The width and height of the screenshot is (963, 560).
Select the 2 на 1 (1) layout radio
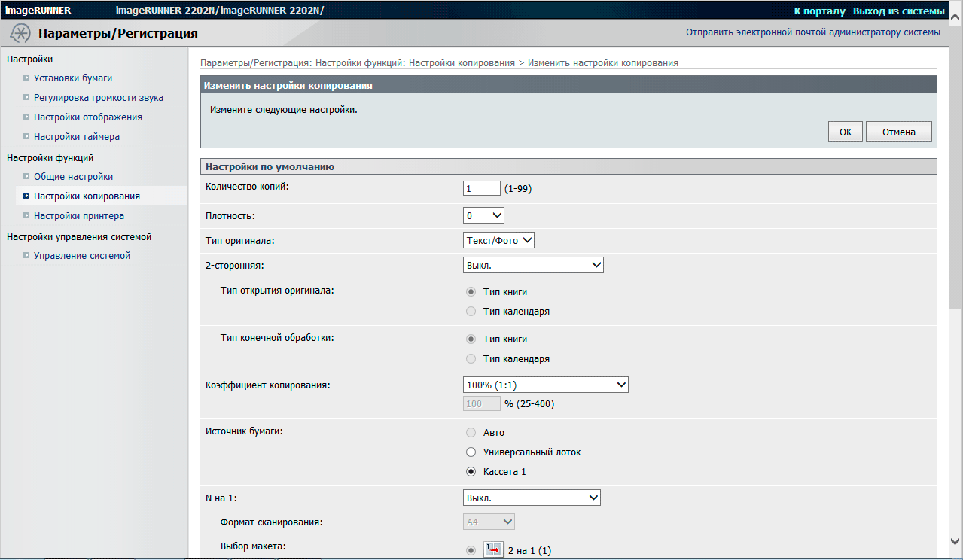pyautogui.click(x=471, y=550)
